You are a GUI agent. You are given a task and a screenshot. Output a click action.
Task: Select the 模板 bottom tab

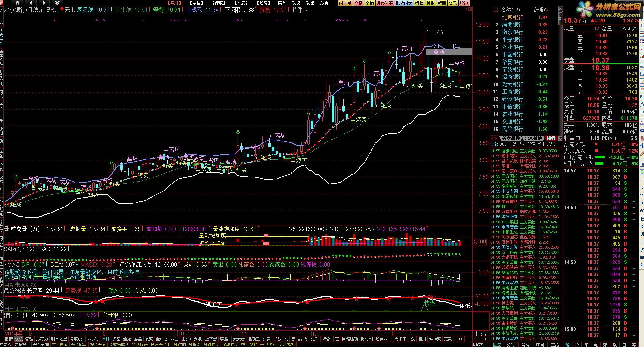click(x=19, y=339)
